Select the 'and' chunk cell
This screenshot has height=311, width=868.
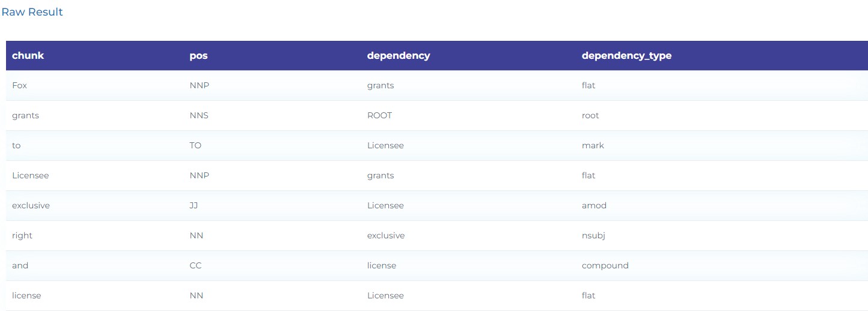coord(20,265)
